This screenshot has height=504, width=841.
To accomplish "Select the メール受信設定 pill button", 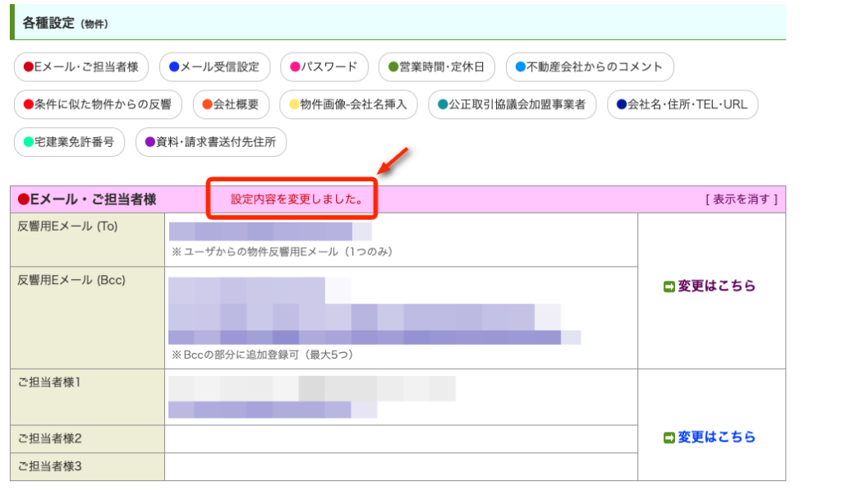I will [214, 67].
